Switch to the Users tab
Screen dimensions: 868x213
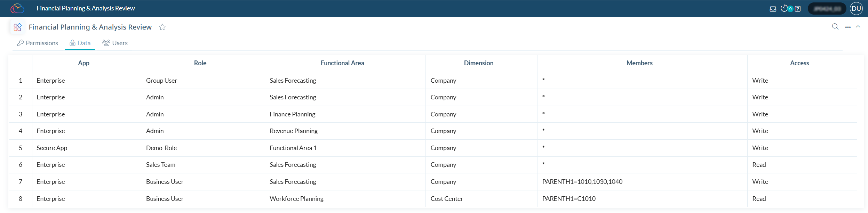[x=115, y=43]
